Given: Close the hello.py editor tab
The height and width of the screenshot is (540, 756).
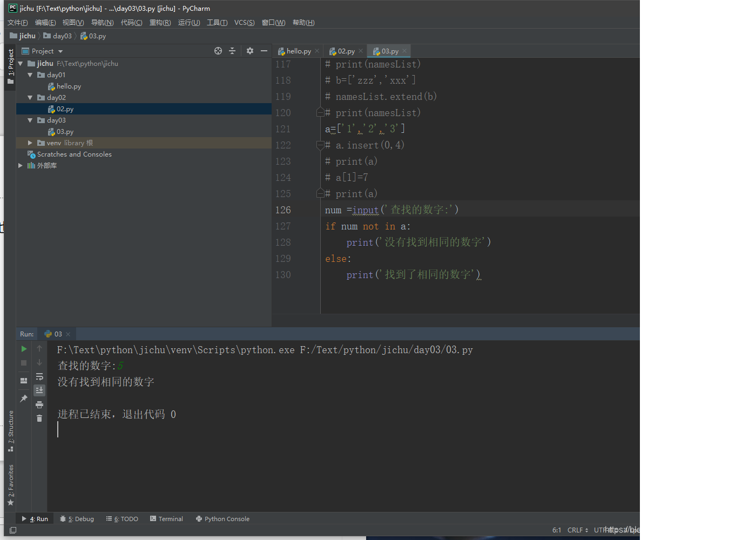Looking at the screenshot, I should (317, 51).
